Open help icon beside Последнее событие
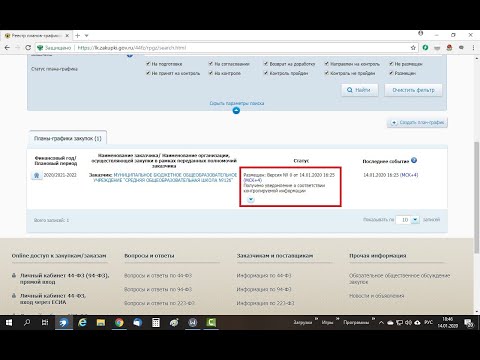This screenshot has width=480, height=360. point(414,160)
